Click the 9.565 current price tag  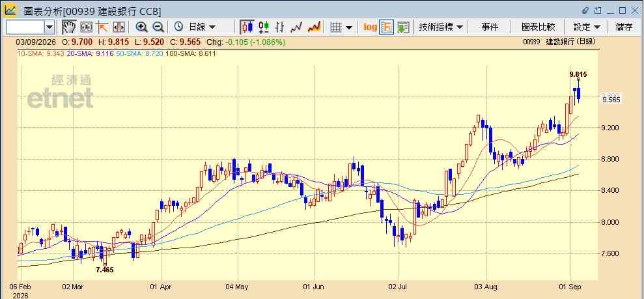[611, 100]
